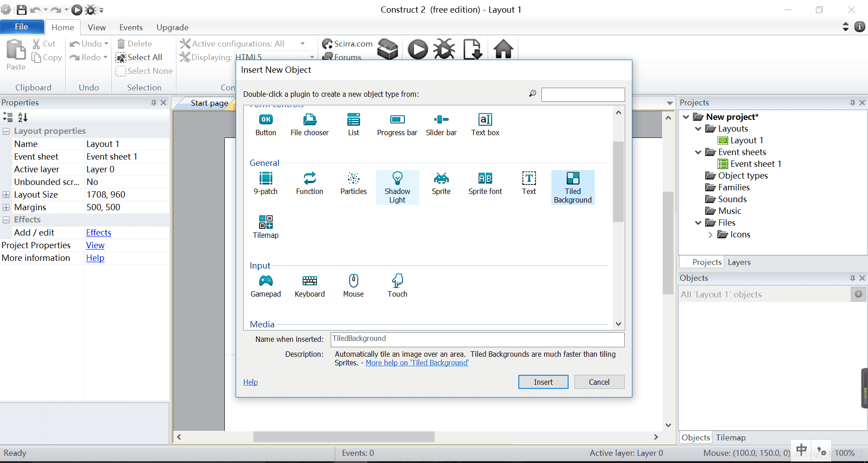868x463 pixels.
Task: Expand the Margins property
Action: 6,207
